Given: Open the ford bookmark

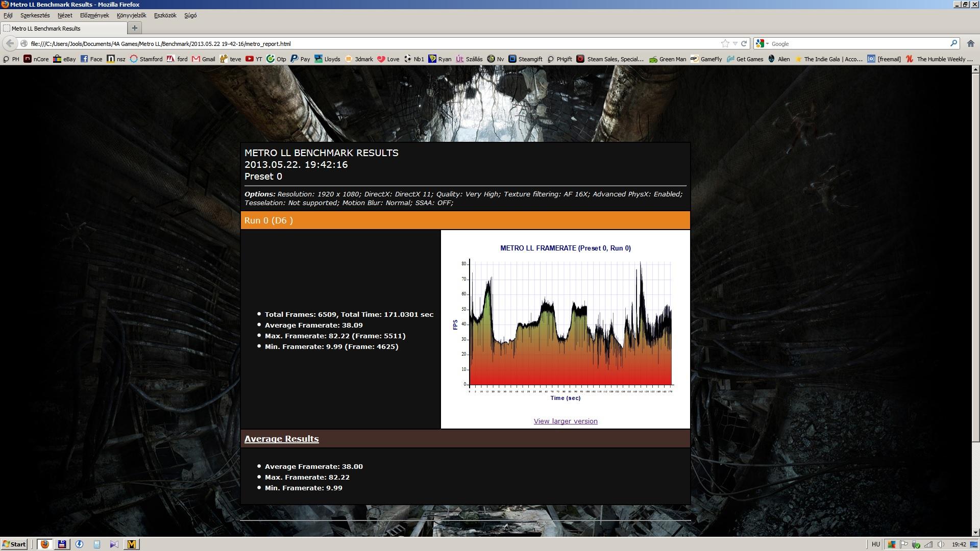Looking at the screenshot, I should pyautogui.click(x=177, y=59).
